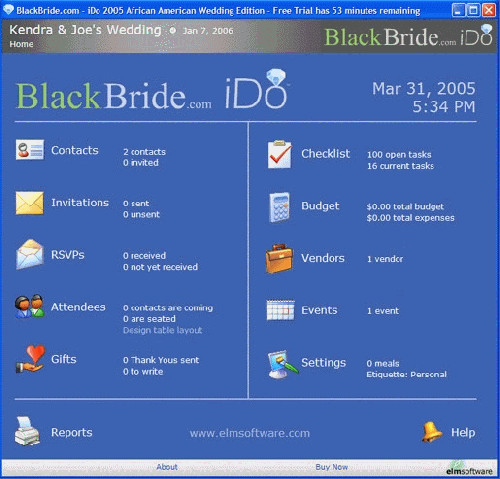Visit www.elmsoftware.com link
Image resolution: width=500 pixels, height=479 pixels.
click(250, 433)
